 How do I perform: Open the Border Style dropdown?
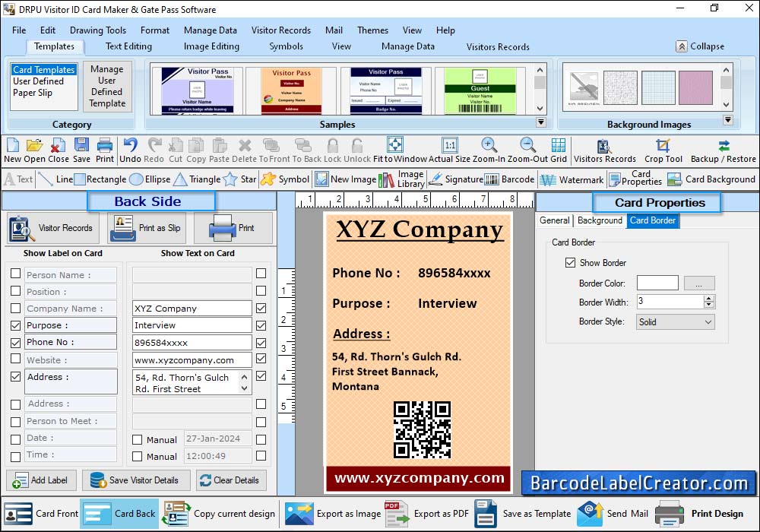(675, 321)
